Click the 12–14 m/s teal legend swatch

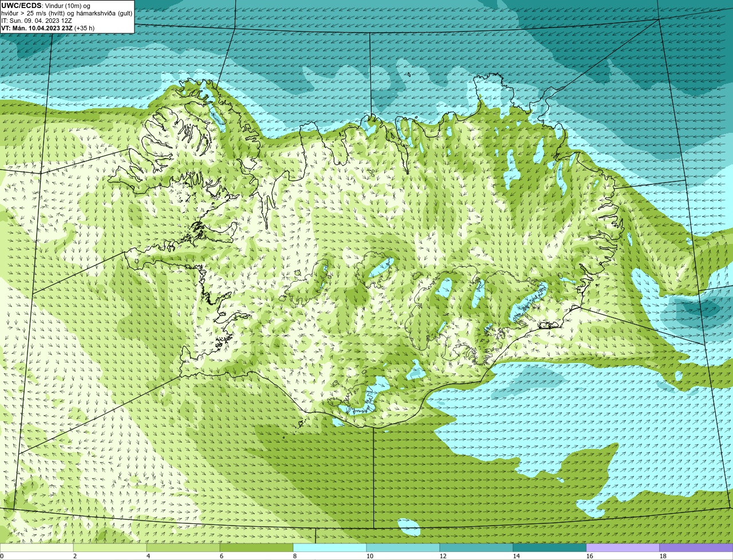click(x=476, y=547)
